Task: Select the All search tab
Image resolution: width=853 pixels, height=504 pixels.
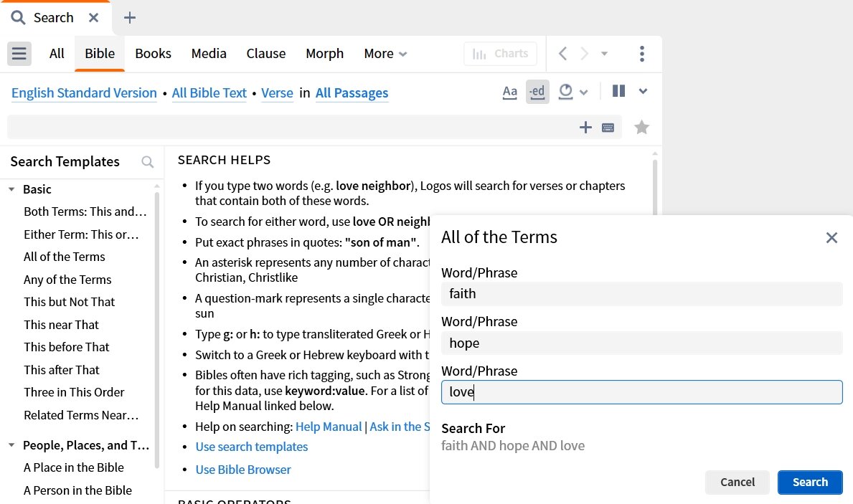Action: pyautogui.click(x=57, y=53)
